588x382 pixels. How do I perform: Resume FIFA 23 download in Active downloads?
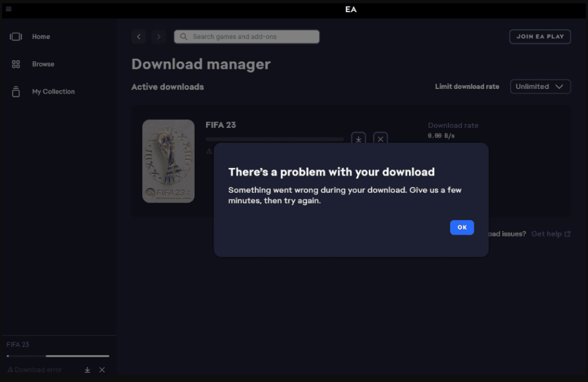(x=358, y=138)
